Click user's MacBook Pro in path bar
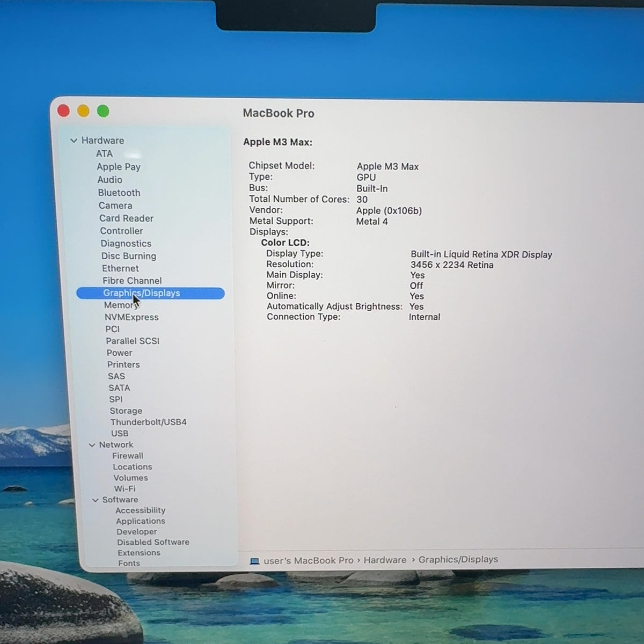The height and width of the screenshot is (644, 644). (309, 561)
